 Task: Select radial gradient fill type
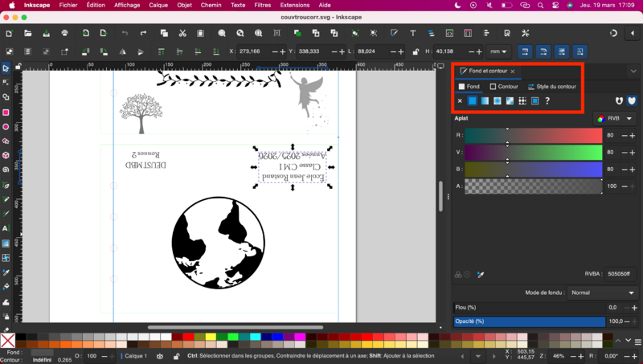pos(498,100)
